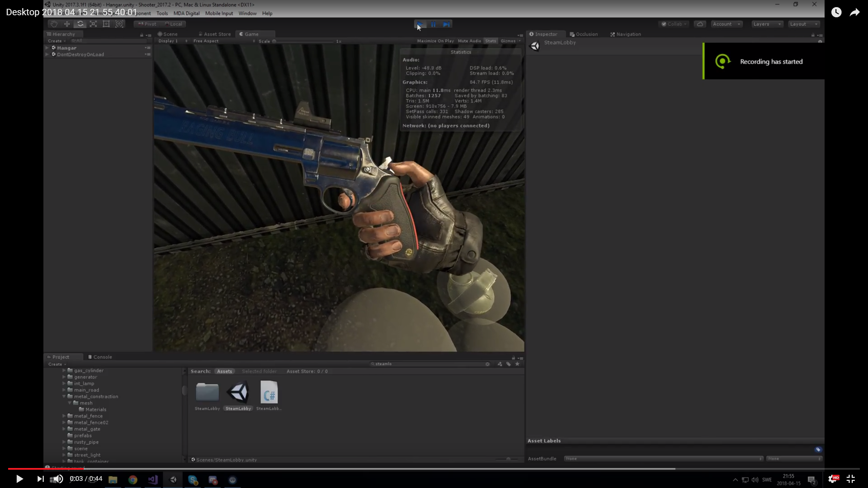Click the Step frame button
868x488 pixels.
[x=446, y=24]
